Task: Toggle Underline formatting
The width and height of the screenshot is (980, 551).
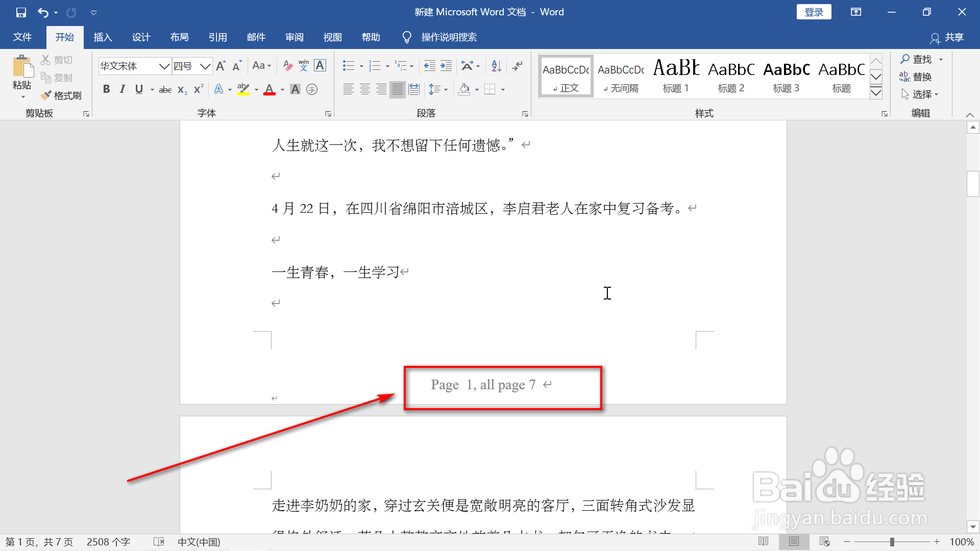Action: (x=139, y=89)
